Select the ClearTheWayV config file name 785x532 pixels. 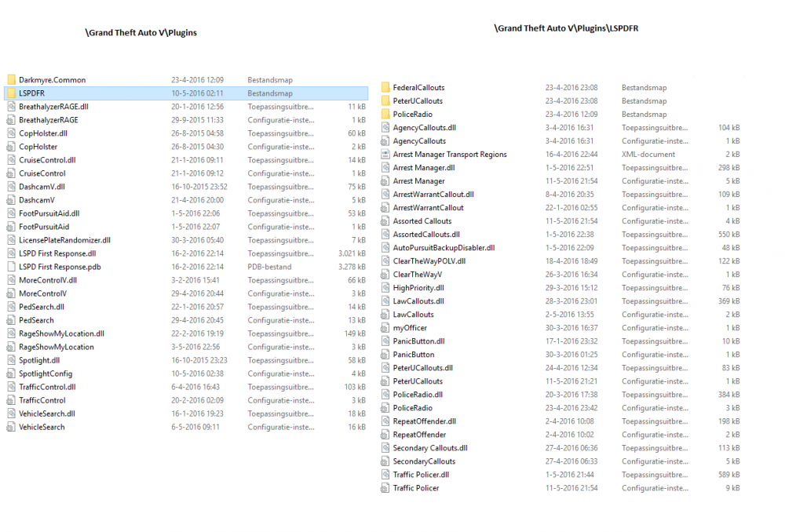point(418,275)
